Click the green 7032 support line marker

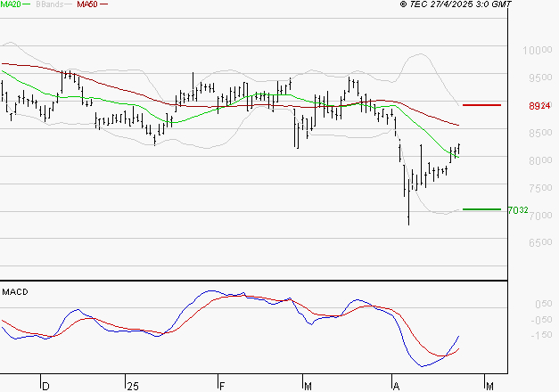(x=481, y=209)
